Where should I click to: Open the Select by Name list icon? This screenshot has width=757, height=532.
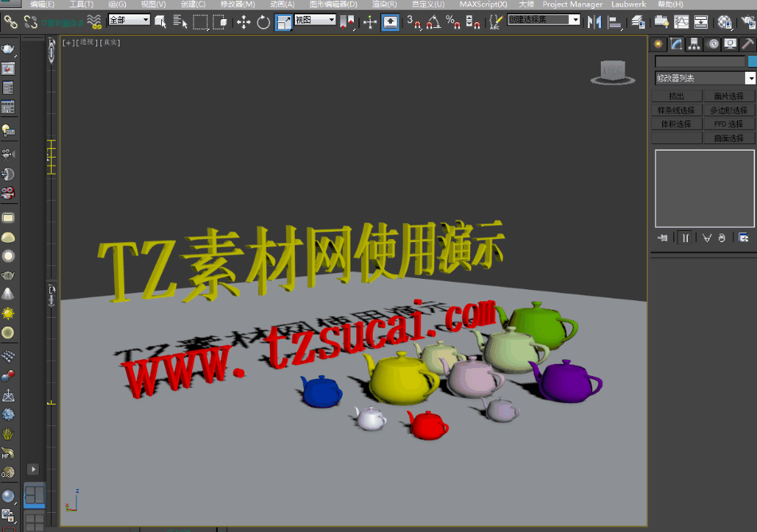pos(180,22)
